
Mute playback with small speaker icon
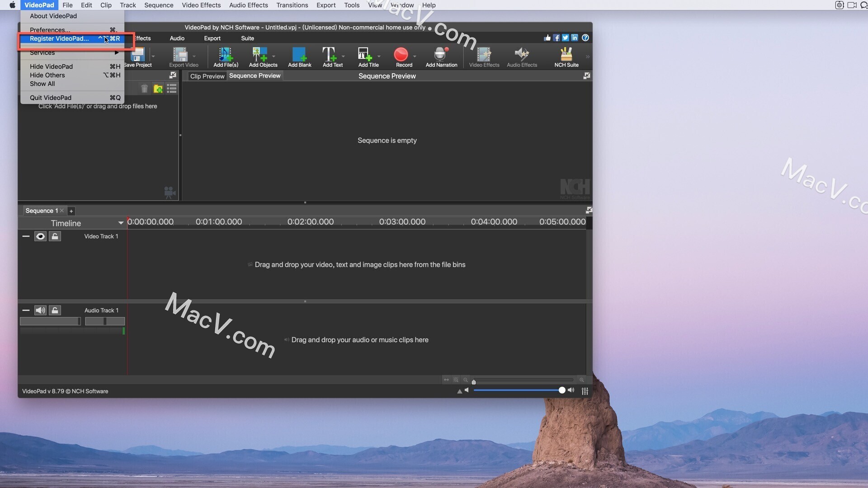pyautogui.click(x=467, y=390)
